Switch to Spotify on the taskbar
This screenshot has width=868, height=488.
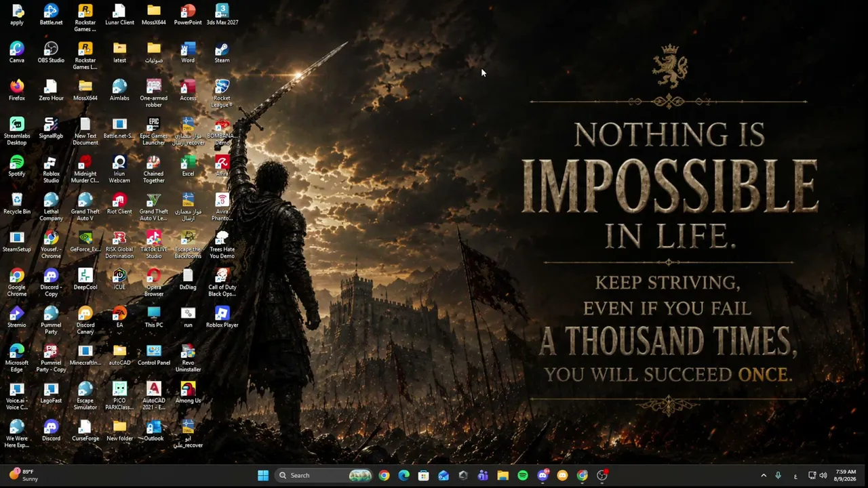pyautogui.click(x=522, y=475)
